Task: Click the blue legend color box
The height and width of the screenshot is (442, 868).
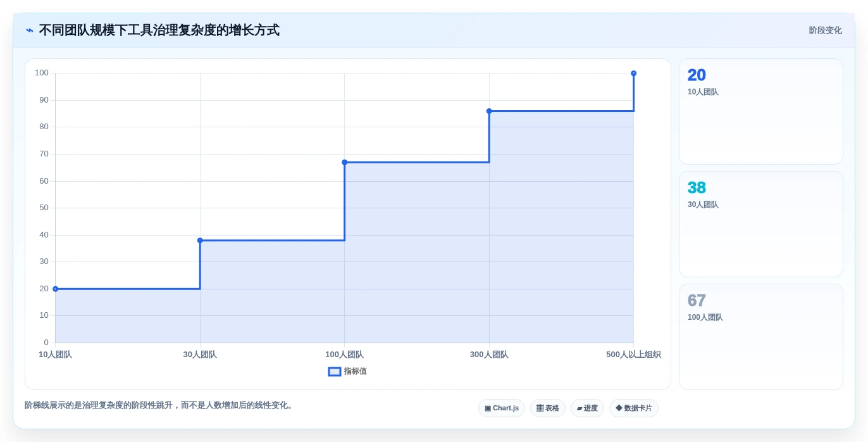Action: point(335,372)
